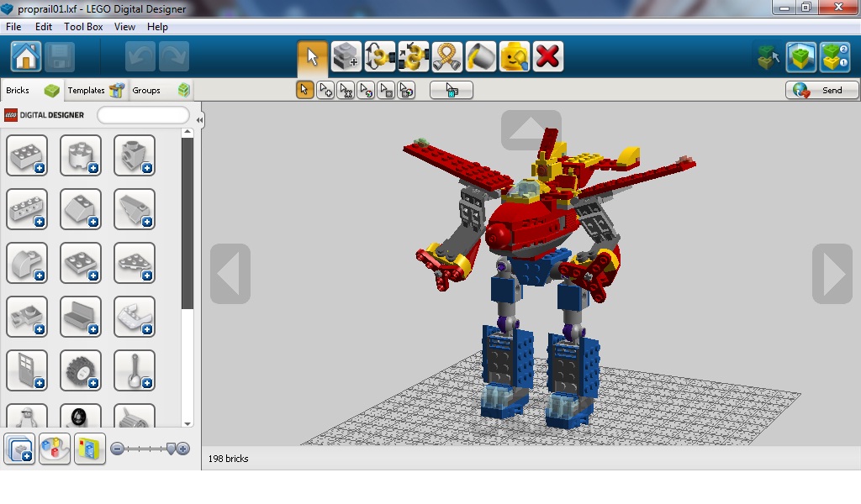861x504 pixels.
Task: Click the Save disk icon
Action: coord(60,56)
